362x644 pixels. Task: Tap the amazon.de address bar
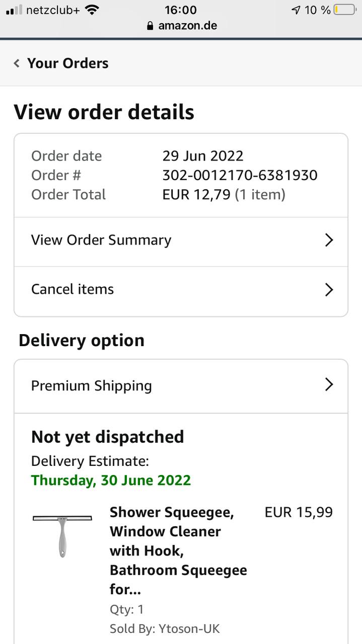pyautogui.click(x=187, y=26)
